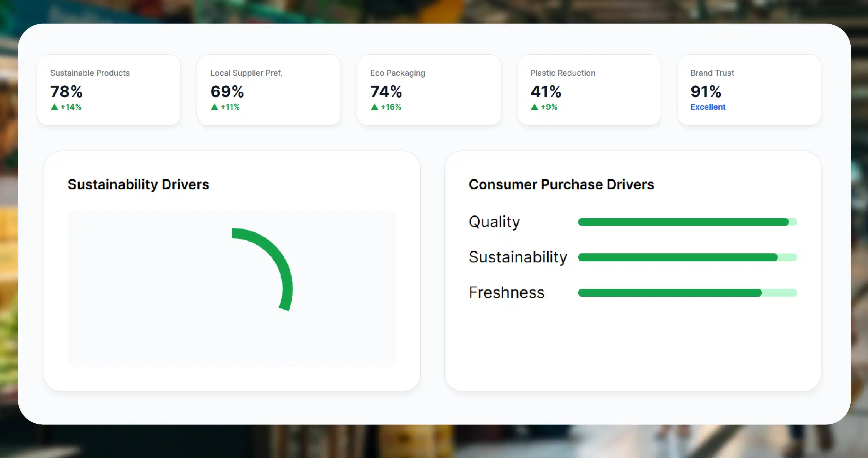868x458 pixels.
Task: Click the green up-triangle under Sustainable Products
Action: point(54,107)
